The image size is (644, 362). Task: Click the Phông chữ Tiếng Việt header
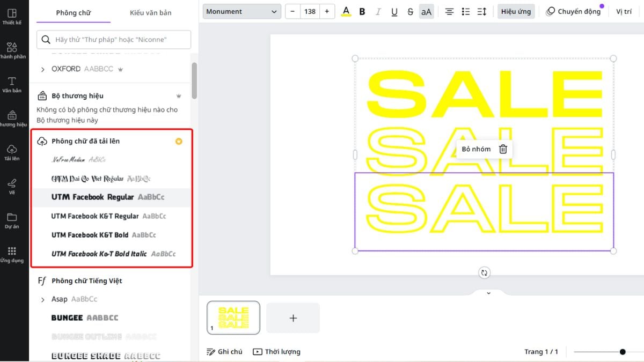click(87, 280)
